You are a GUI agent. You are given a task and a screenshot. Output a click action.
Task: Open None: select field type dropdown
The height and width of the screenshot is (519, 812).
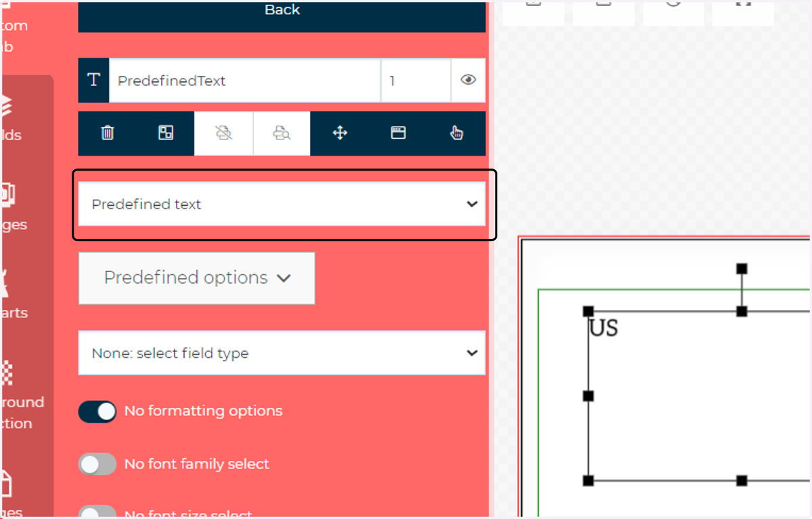[x=281, y=353]
